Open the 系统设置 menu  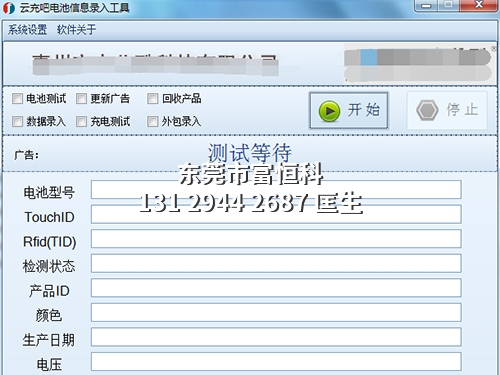pyautogui.click(x=27, y=30)
